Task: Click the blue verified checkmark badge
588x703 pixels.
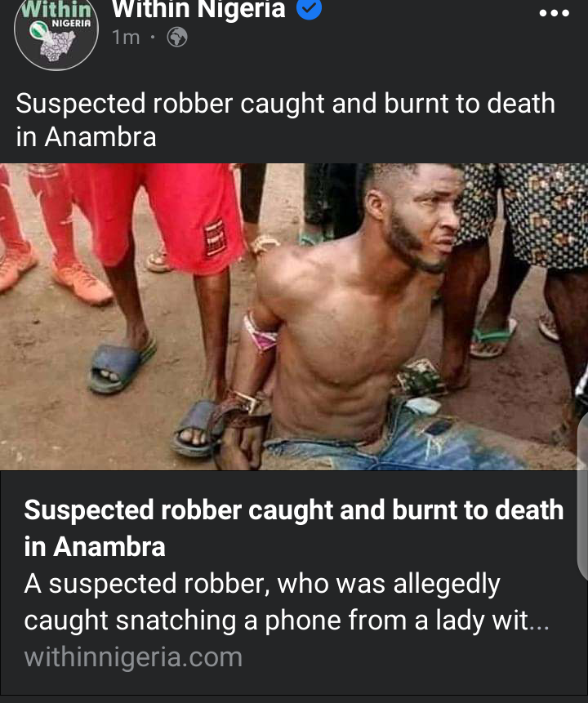Action: click(x=310, y=8)
